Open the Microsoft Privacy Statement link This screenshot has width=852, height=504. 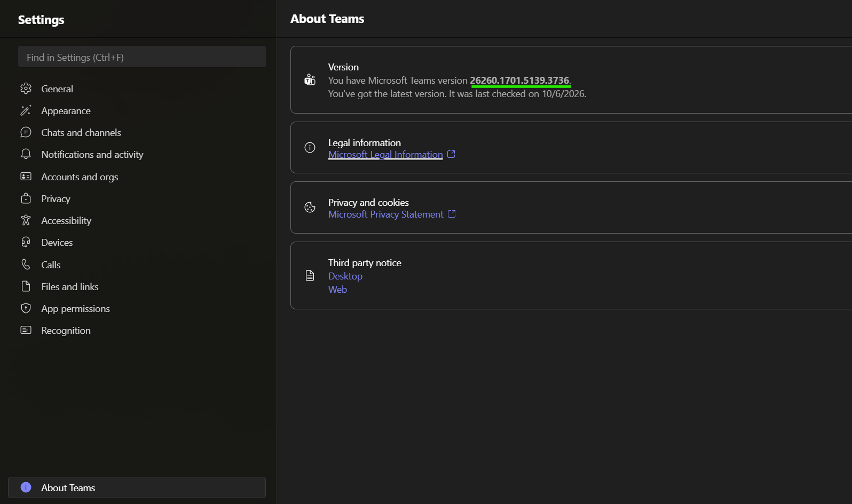click(x=386, y=214)
